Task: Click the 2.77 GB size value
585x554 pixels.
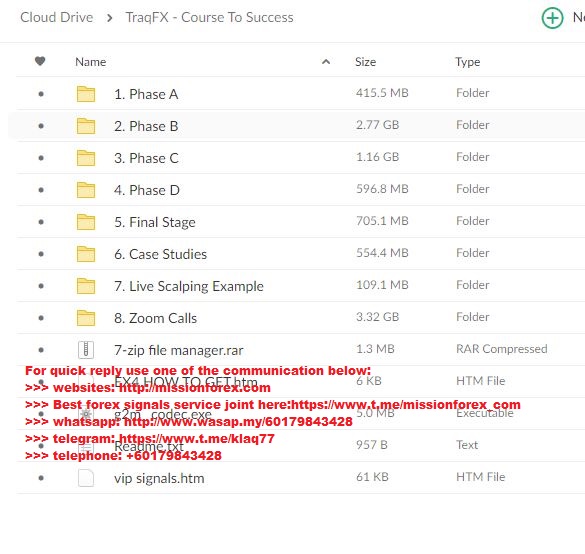Action: 377,125
